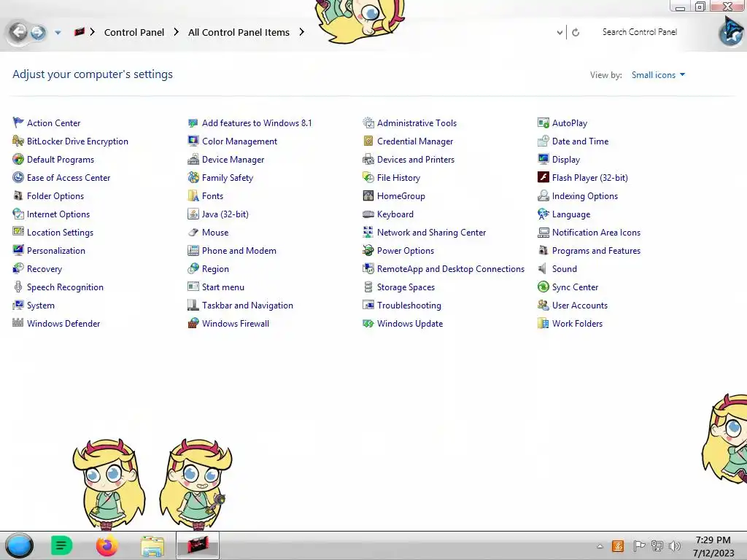
Task: Click the BitLocker Drive Encryption icon
Action: (x=18, y=141)
